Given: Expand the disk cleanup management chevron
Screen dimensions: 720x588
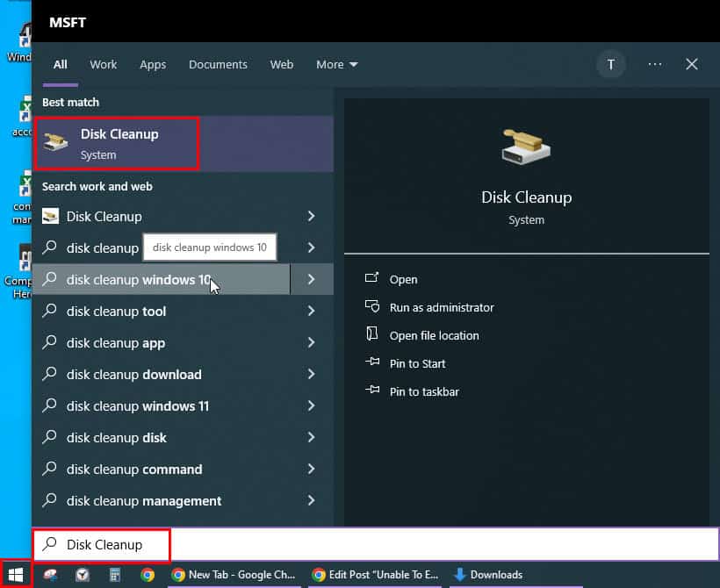Looking at the screenshot, I should (312, 501).
